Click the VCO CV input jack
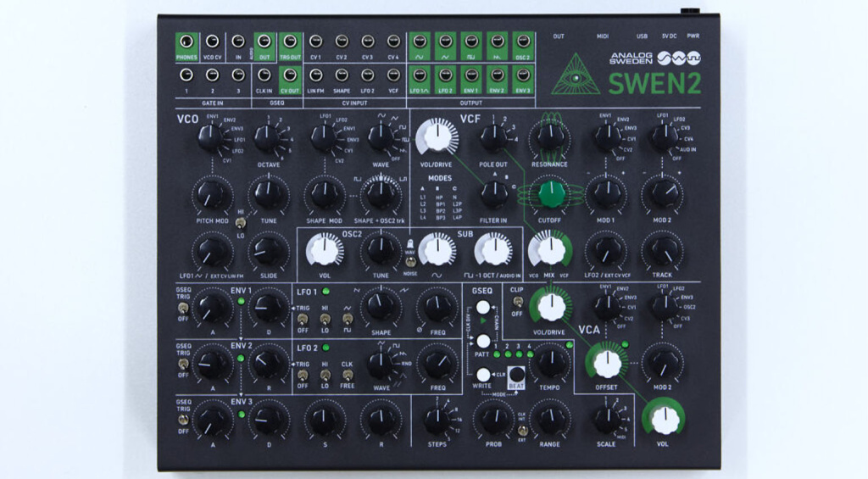The width and height of the screenshot is (868, 479). coord(212,42)
